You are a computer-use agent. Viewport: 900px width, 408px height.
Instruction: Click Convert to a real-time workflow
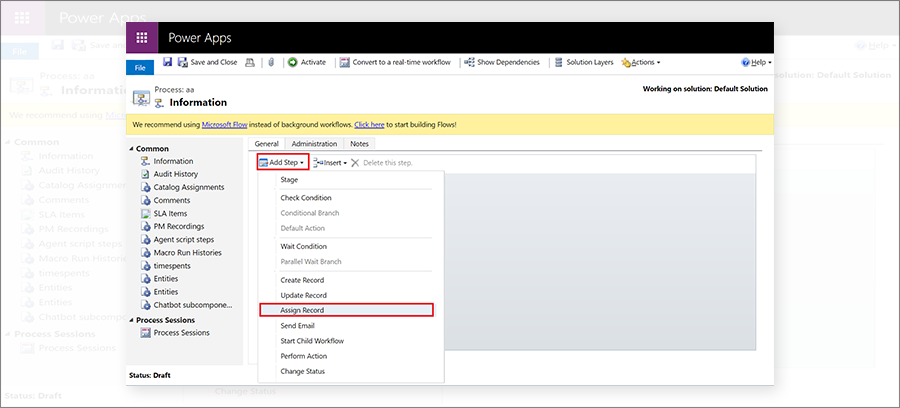tap(395, 63)
